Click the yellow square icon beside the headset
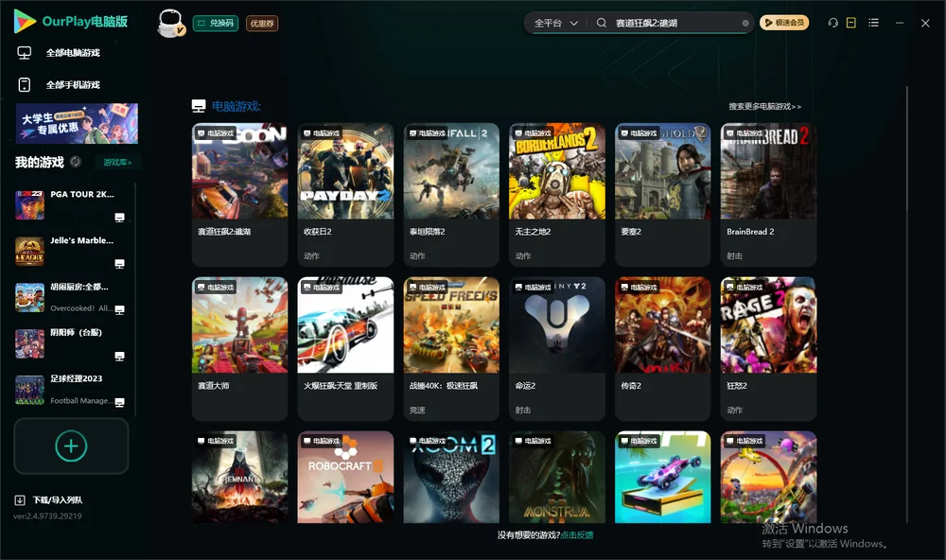The image size is (946, 560). tap(851, 23)
